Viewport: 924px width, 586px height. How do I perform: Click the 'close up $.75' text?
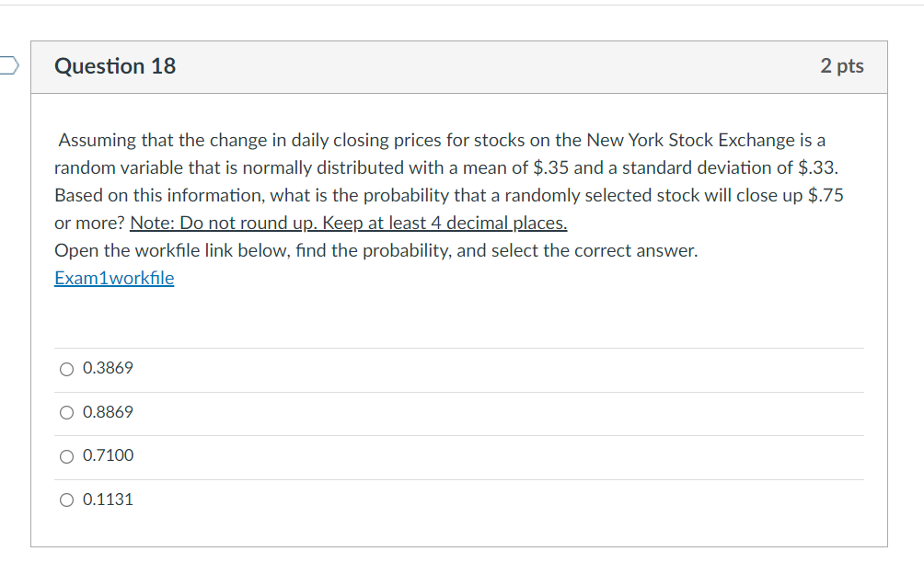pos(791,196)
